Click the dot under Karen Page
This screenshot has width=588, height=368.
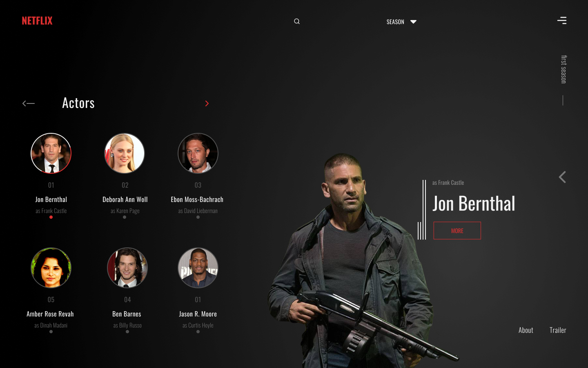125,217
